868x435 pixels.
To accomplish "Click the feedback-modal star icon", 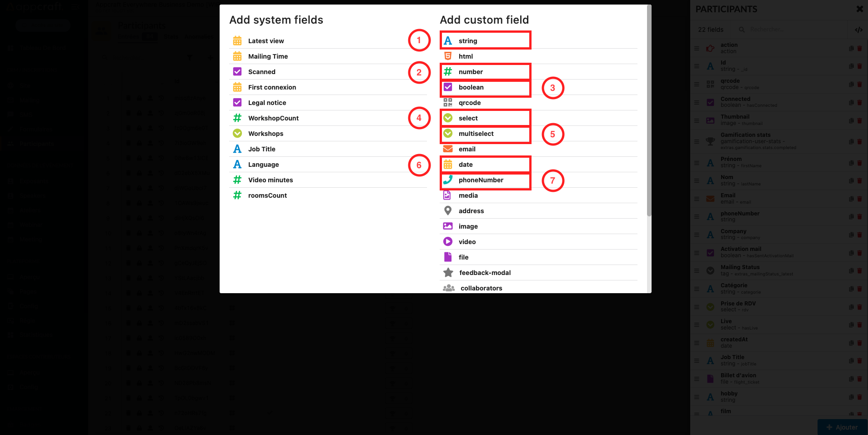I will (448, 272).
